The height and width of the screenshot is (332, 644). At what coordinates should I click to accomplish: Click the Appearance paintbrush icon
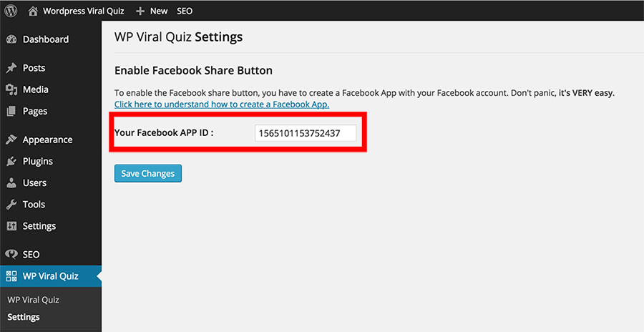click(x=11, y=140)
